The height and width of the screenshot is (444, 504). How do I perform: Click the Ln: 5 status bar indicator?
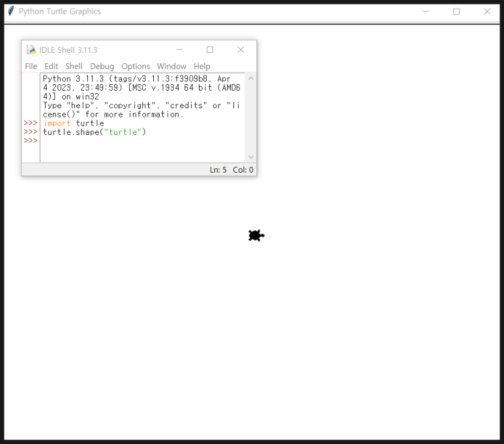click(218, 170)
